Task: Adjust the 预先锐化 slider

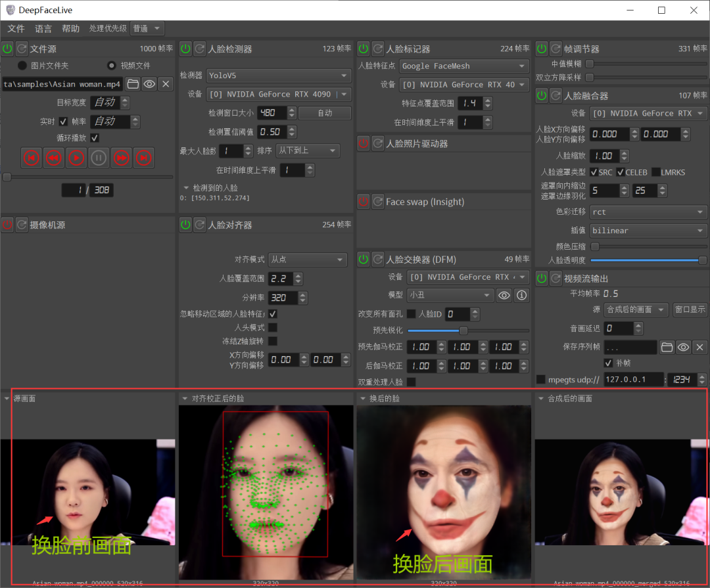Action: [x=468, y=330]
